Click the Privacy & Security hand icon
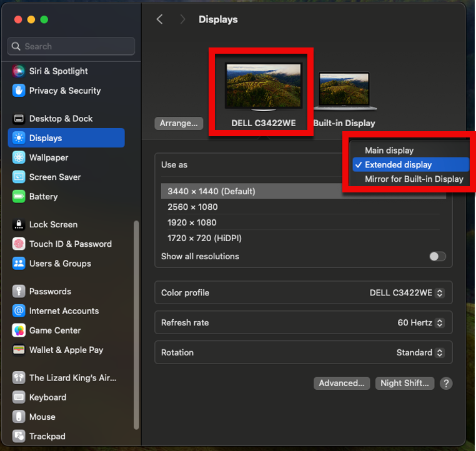 (x=19, y=91)
